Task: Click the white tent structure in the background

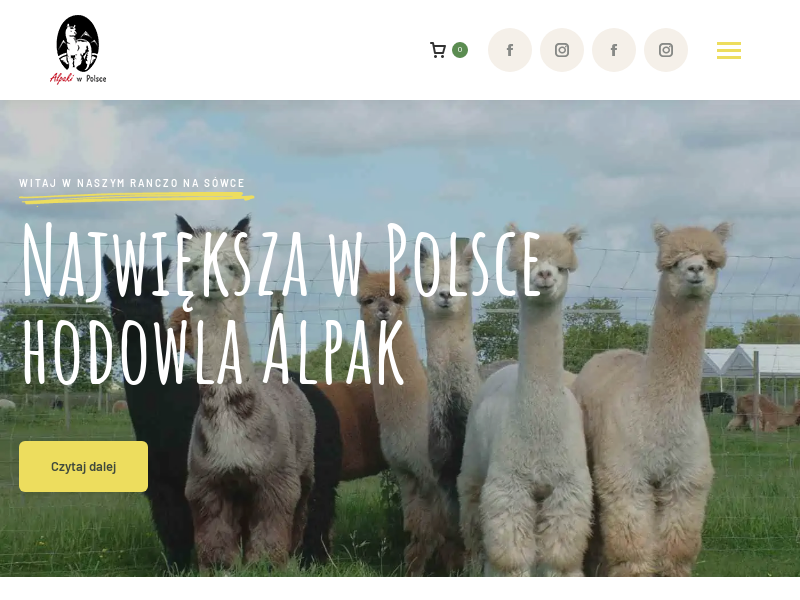Action: (750, 361)
